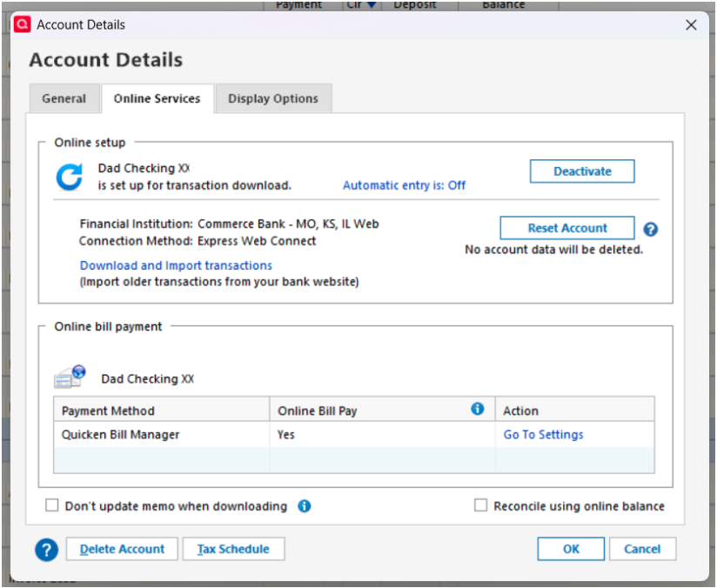717x588 pixels.
Task: Close the Account Details dialog
Action: pos(691,24)
